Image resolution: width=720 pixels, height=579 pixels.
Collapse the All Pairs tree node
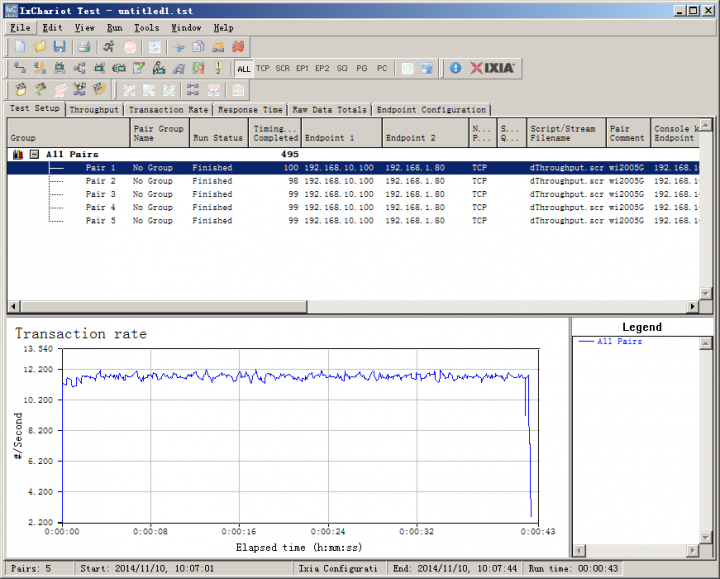pos(34,154)
